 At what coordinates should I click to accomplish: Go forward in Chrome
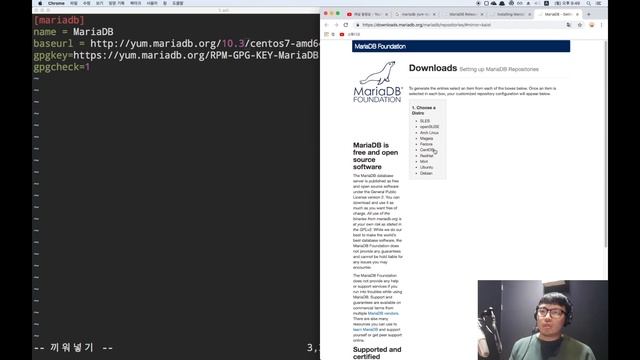(x=336, y=25)
